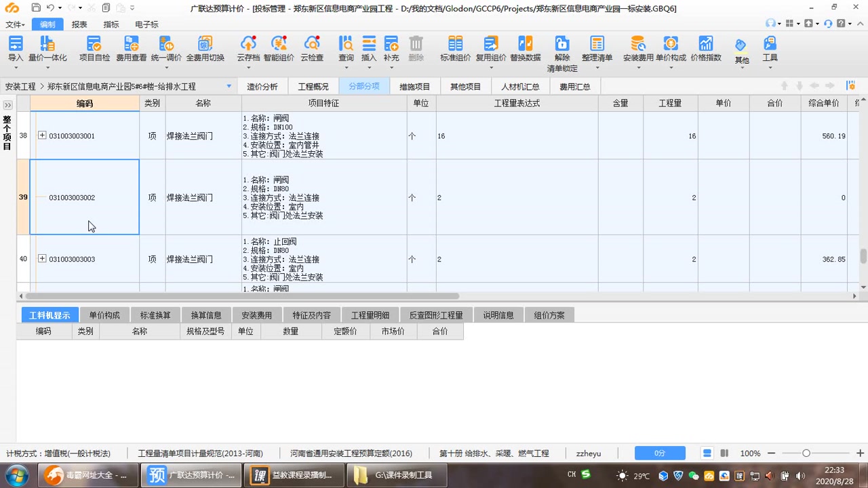Switch to 工程量明细 bottom tab
This screenshot has width=868, height=488.
click(x=370, y=315)
